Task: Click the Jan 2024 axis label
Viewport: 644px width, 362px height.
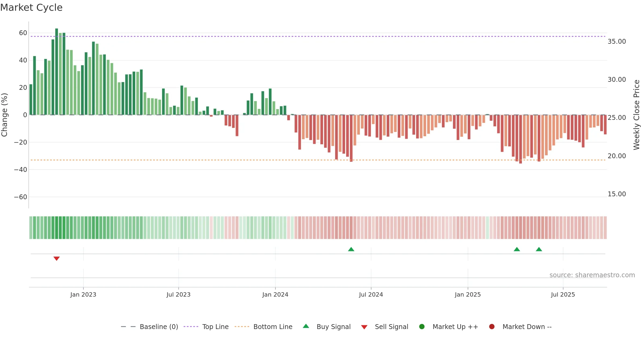Action: [x=275, y=294]
